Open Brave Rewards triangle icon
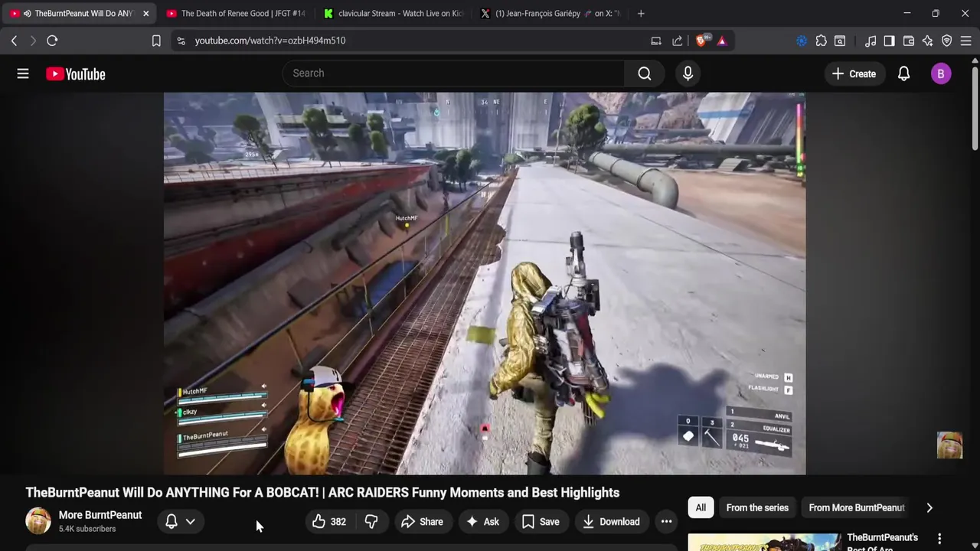This screenshot has width=980, height=551. 722,41
